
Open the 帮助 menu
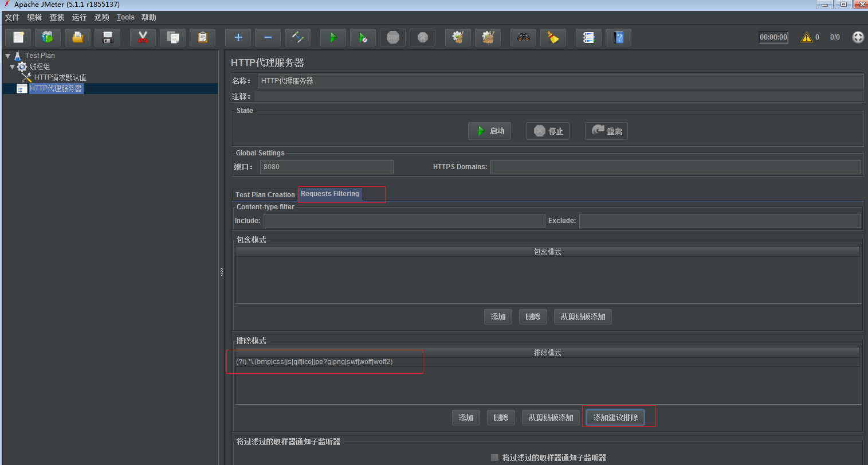point(149,17)
